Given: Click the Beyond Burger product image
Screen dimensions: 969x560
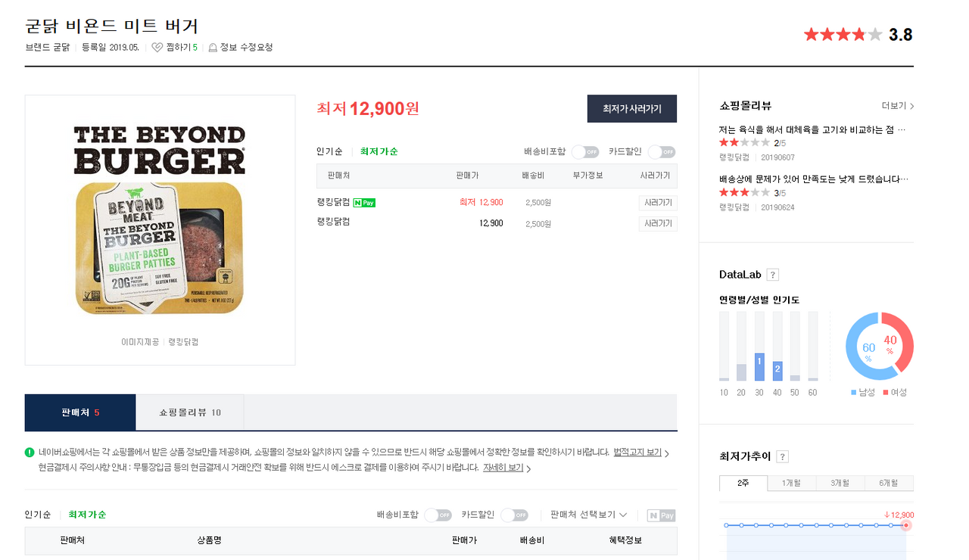Looking at the screenshot, I should [x=160, y=220].
